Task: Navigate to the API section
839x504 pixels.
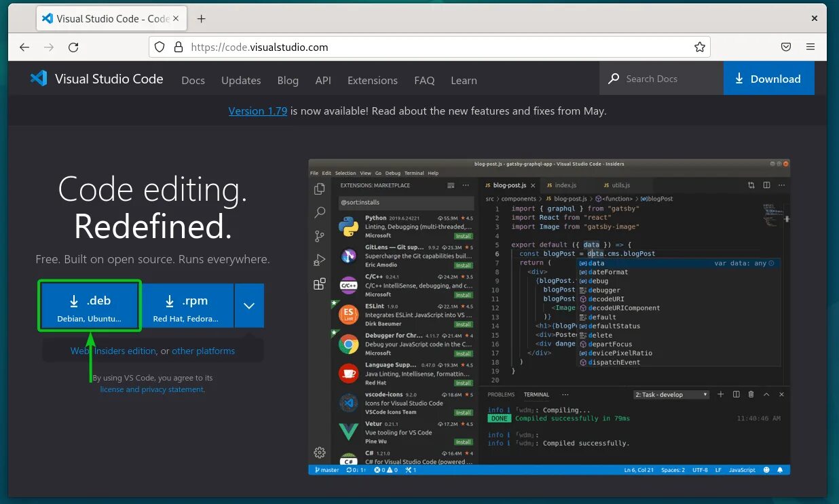Action: [323, 80]
